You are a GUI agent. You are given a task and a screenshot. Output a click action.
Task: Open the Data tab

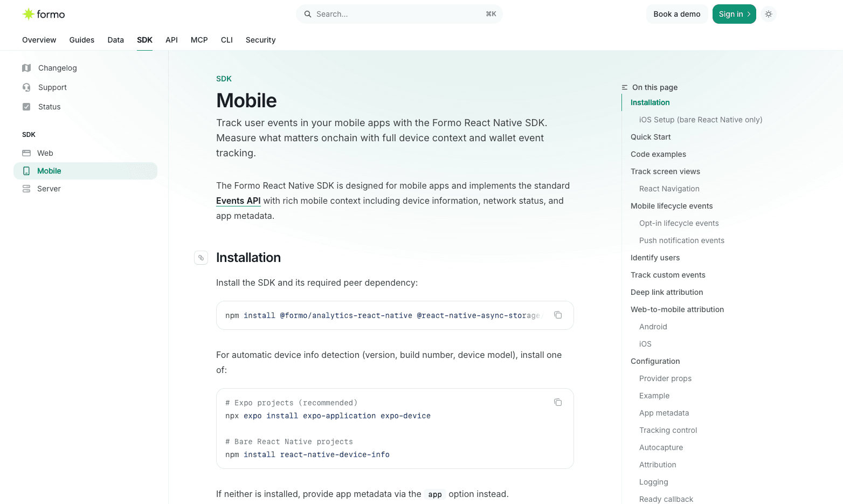[x=116, y=40]
